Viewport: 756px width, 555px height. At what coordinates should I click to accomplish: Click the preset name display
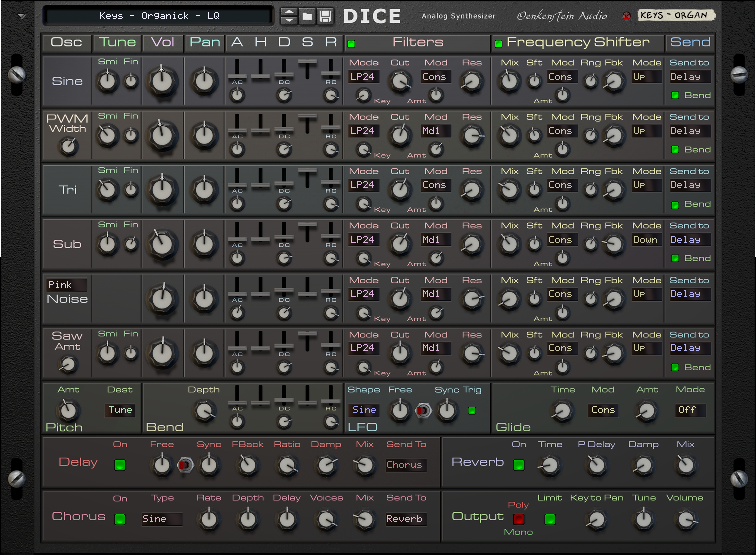159,16
